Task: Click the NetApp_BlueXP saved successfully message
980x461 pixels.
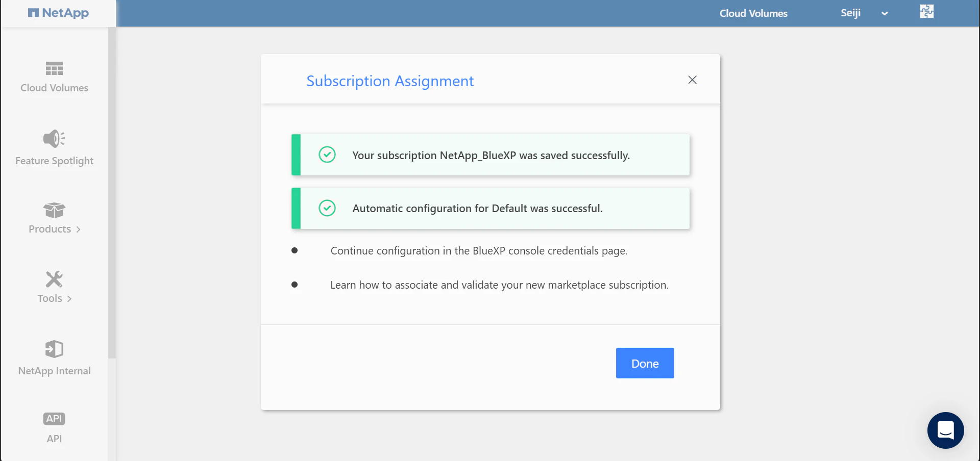Action: click(491, 155)
